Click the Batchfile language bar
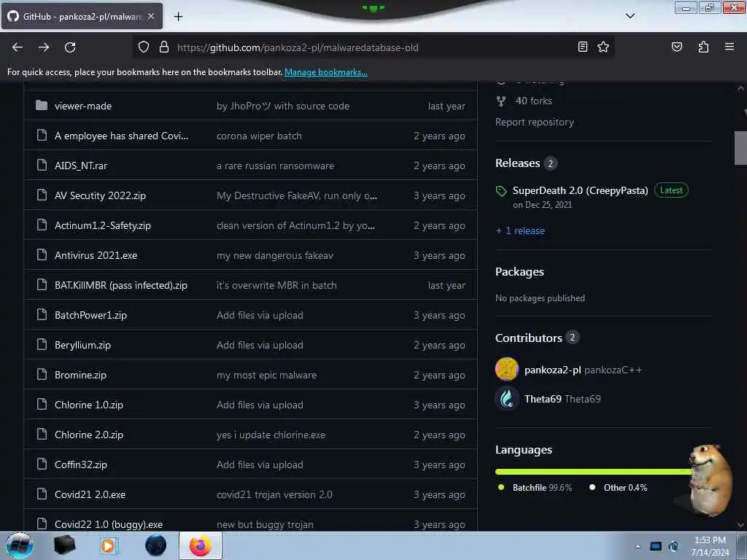The width and height of the screenshot is (747, 560). click(x=593, y=472)
